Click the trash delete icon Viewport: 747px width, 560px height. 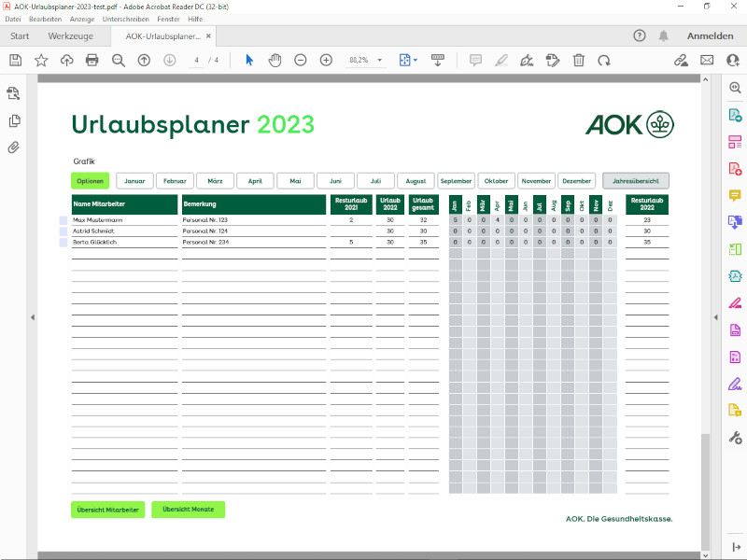(578, 60)
